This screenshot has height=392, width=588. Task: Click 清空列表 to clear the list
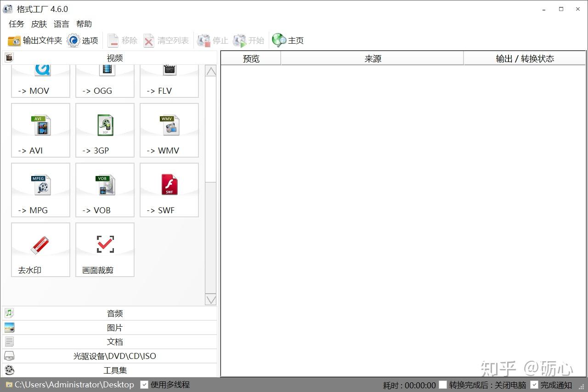pyautogui.click(x=166, y=40)
